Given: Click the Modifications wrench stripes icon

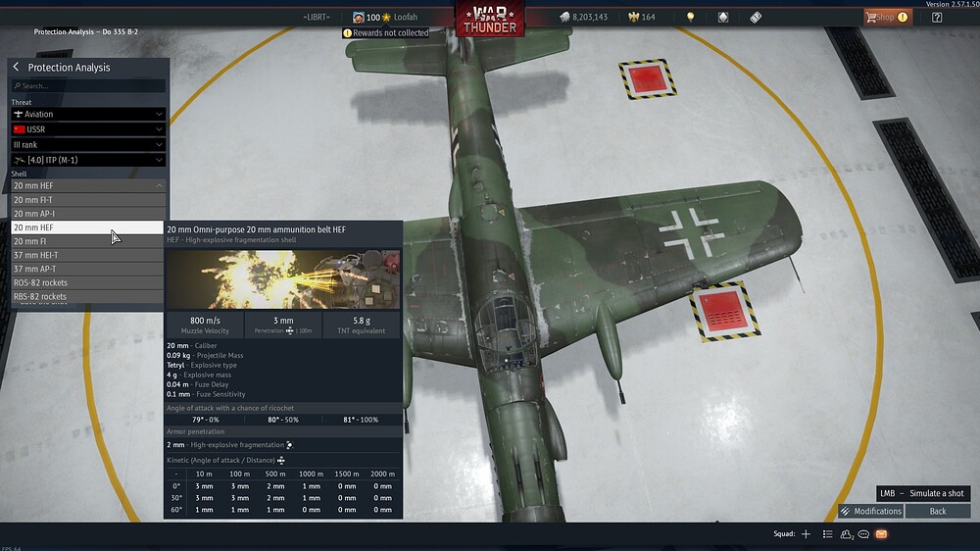Looking at the screenshot, I should click(x=846, y=511).
